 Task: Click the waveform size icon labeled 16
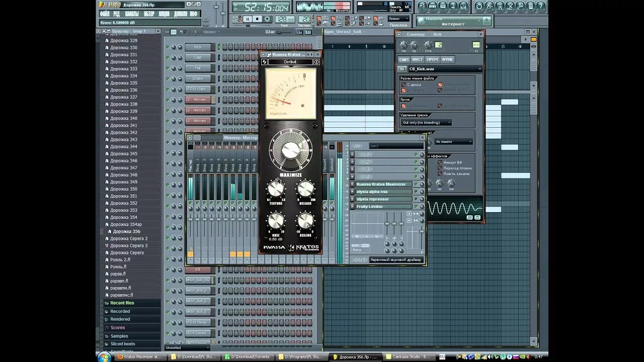tap(470, 217)
